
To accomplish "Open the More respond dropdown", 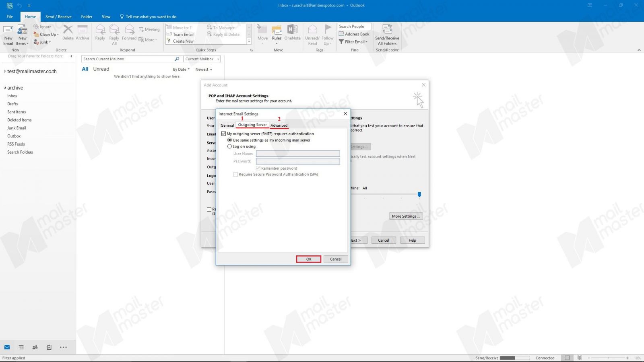I will [148, 40].
